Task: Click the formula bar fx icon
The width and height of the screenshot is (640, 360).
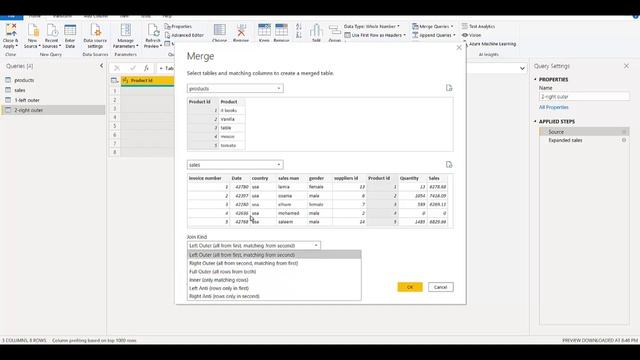Action: pos(146,68)
